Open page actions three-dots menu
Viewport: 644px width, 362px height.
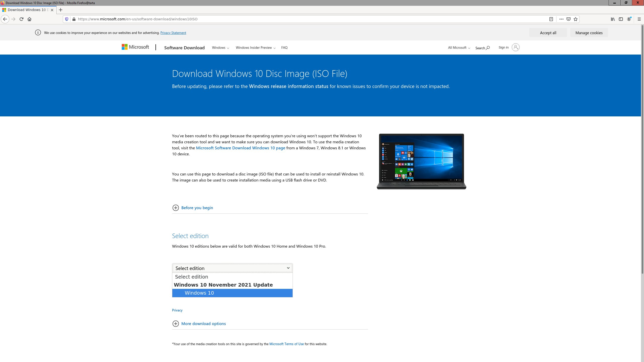(x=561, y=19)
